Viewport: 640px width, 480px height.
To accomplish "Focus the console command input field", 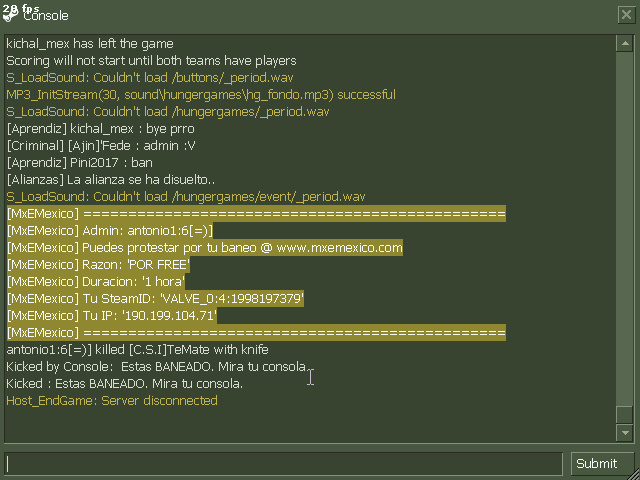I will pos(284,464).
